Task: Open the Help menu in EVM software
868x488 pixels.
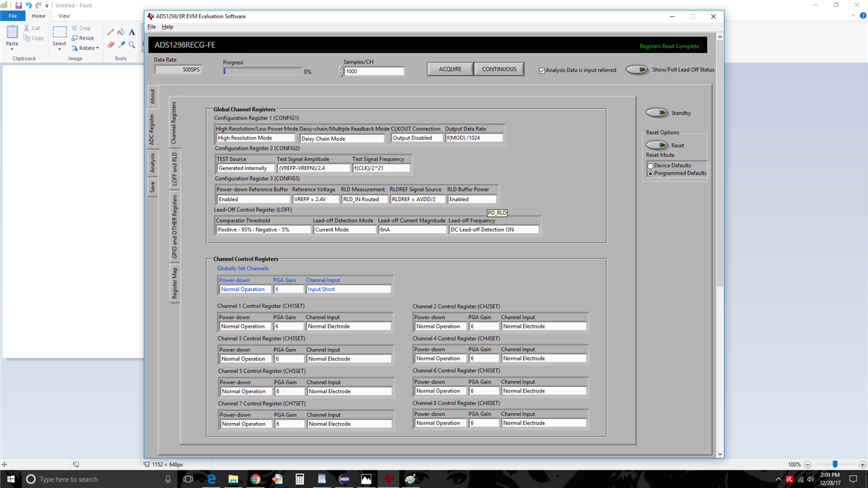Action: pyautogui.click(x=167, y=27)
